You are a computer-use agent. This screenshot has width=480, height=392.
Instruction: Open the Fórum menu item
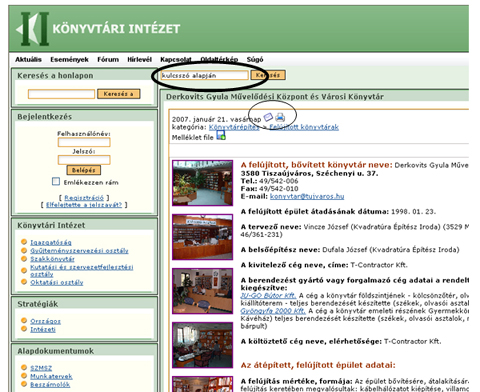(x=108, y=59)
